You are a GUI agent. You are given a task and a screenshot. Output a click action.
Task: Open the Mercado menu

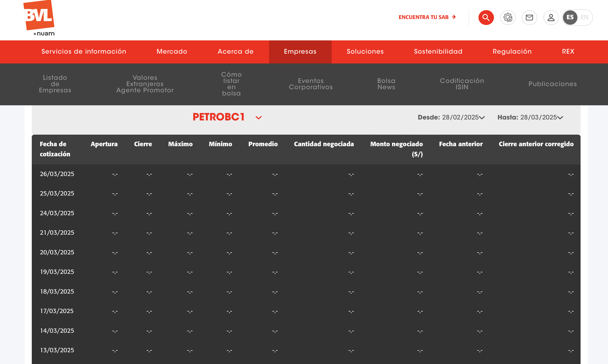point(172,51)
